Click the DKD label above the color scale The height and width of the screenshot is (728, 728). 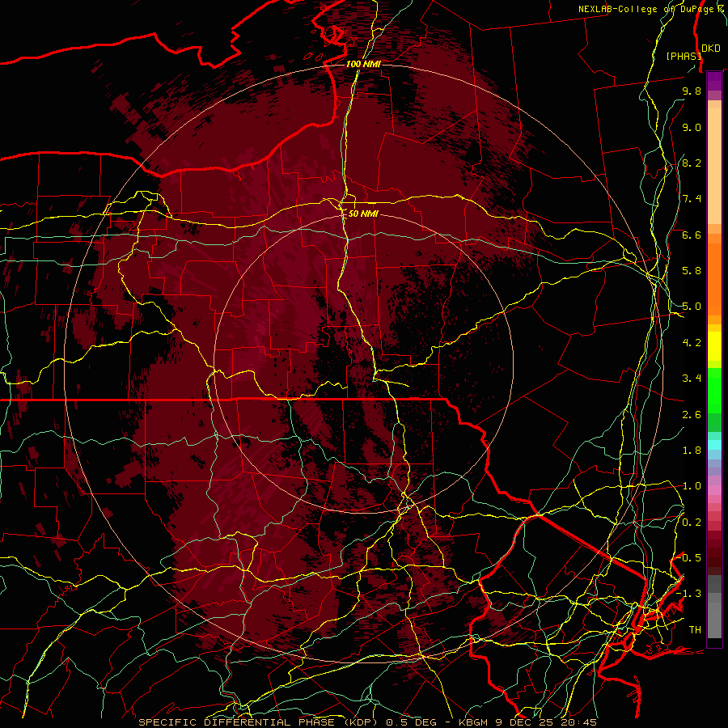(x=710, y=49)
